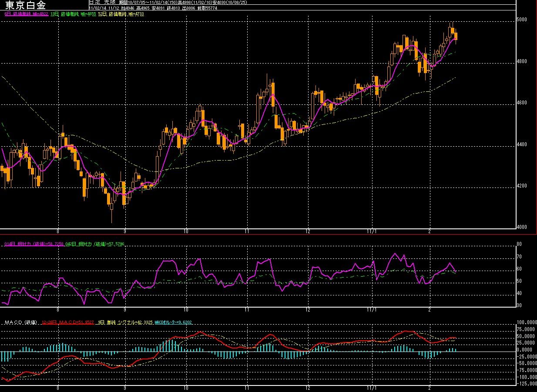
Task: Click the 4200 price axis label
Action: pos(521,186)
